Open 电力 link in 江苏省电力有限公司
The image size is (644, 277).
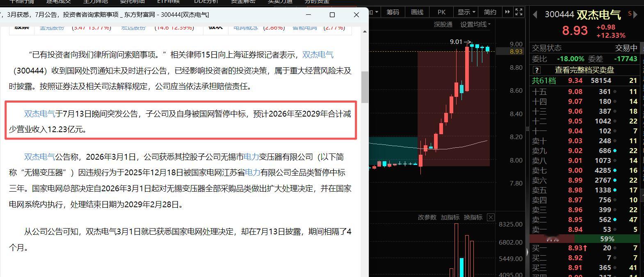pos(253,173)
